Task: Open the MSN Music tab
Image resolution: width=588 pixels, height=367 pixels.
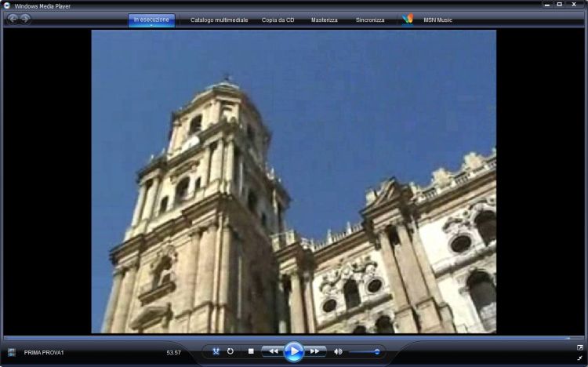Action: (437, 20)
